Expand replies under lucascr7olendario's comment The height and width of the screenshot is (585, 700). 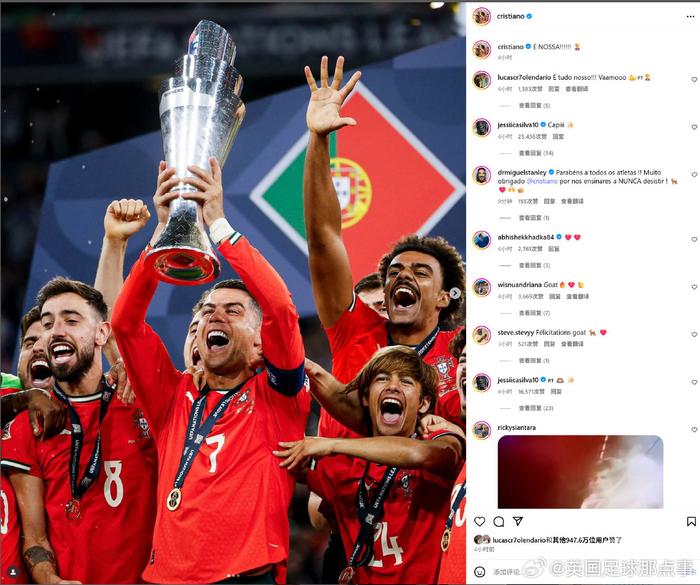534,105
